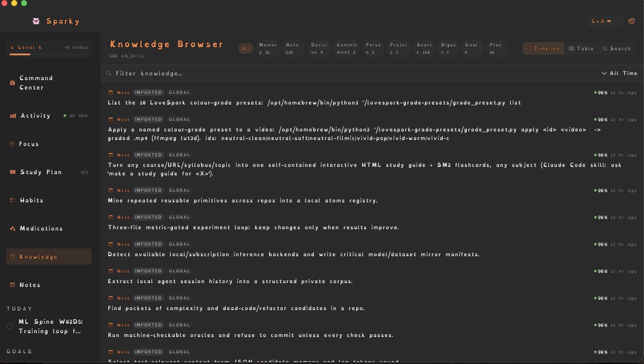Click the '+0 today' XP label
Image resolution: width=644 pixels, height=364 pixels.
click(76, 47)
